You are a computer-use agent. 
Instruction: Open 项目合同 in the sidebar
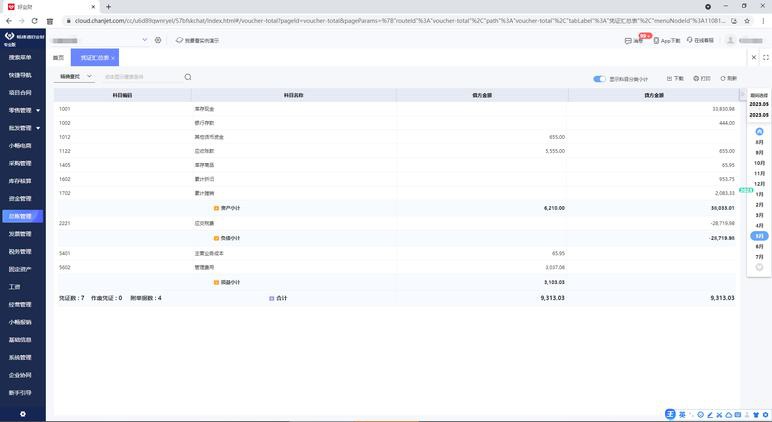[x=20, y=93]
